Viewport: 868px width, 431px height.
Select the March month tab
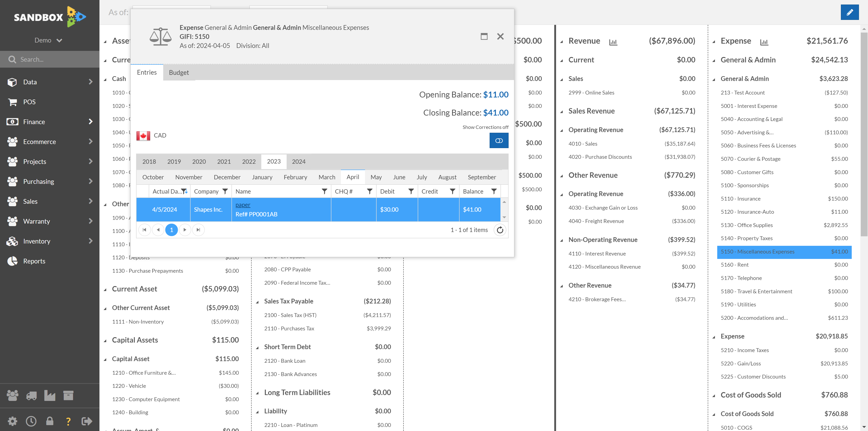(x=327, y=177)
